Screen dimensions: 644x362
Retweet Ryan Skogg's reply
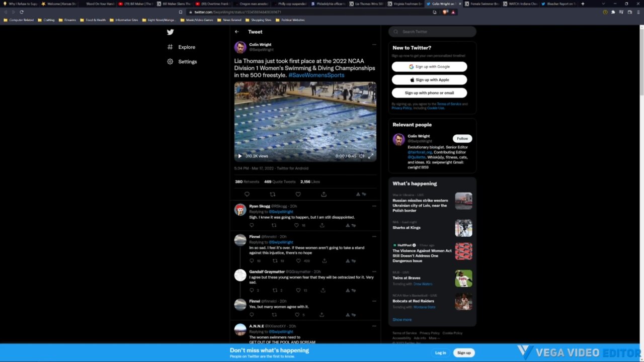(274, 225)
